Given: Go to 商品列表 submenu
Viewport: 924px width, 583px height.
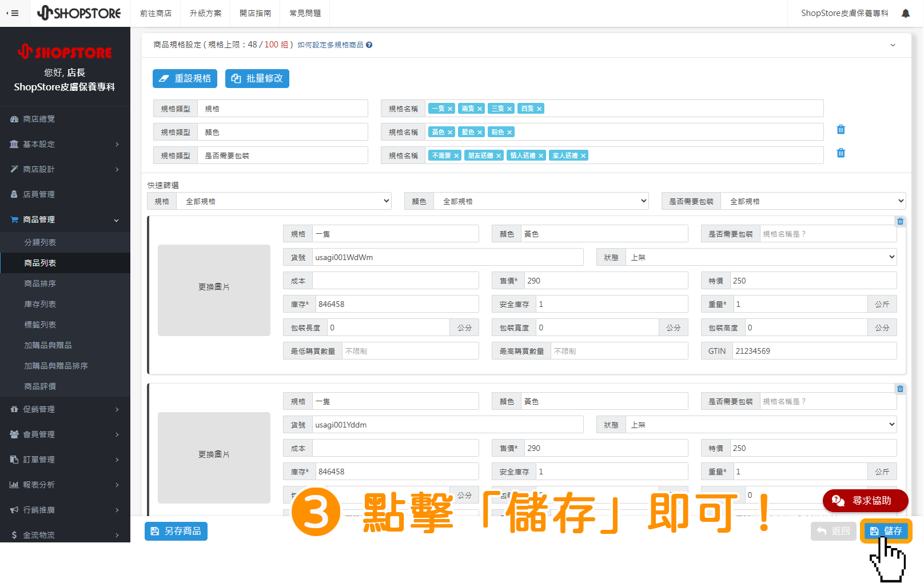Looking at the screenshot, I should click(65, 263).
